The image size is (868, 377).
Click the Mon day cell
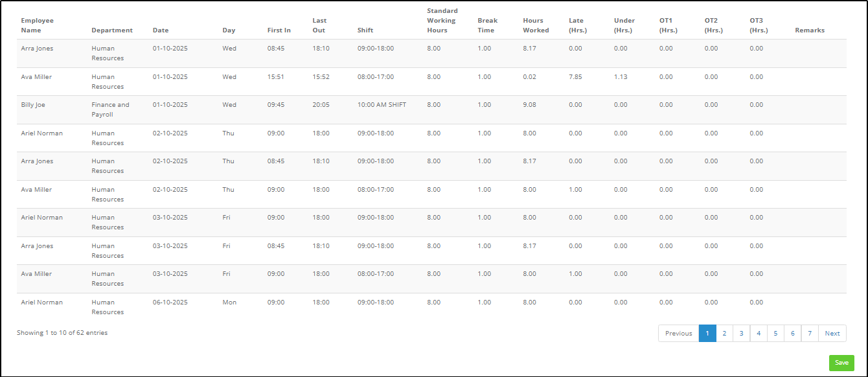229,303
